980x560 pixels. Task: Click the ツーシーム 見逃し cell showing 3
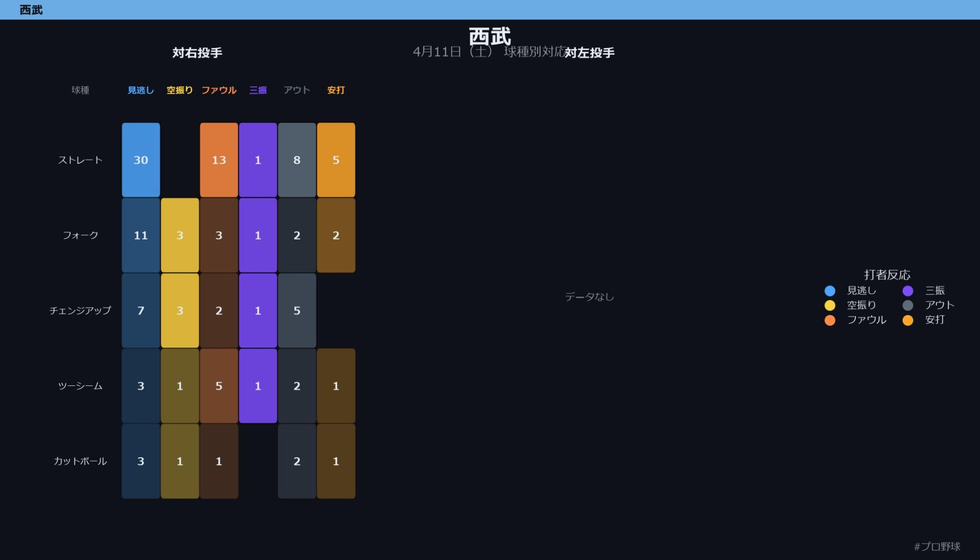pos(141,386)
